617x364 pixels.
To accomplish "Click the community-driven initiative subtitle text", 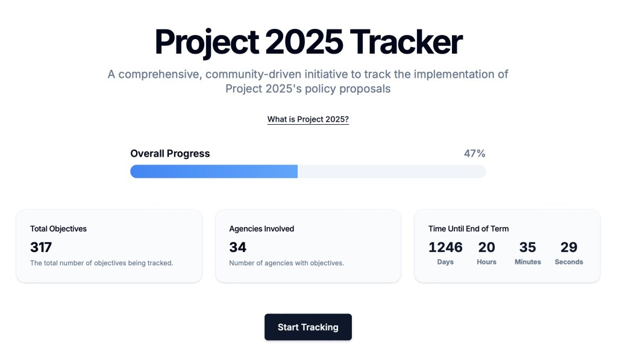I will point(308,81).
